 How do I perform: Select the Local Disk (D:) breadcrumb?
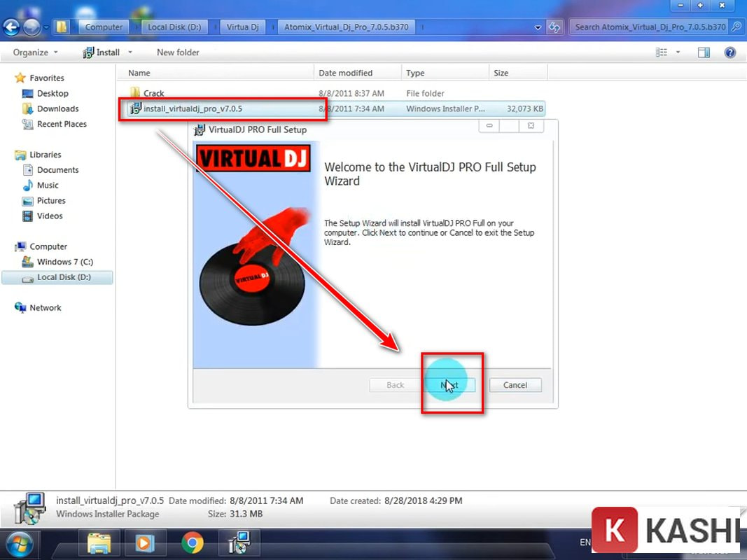[172, 27]
